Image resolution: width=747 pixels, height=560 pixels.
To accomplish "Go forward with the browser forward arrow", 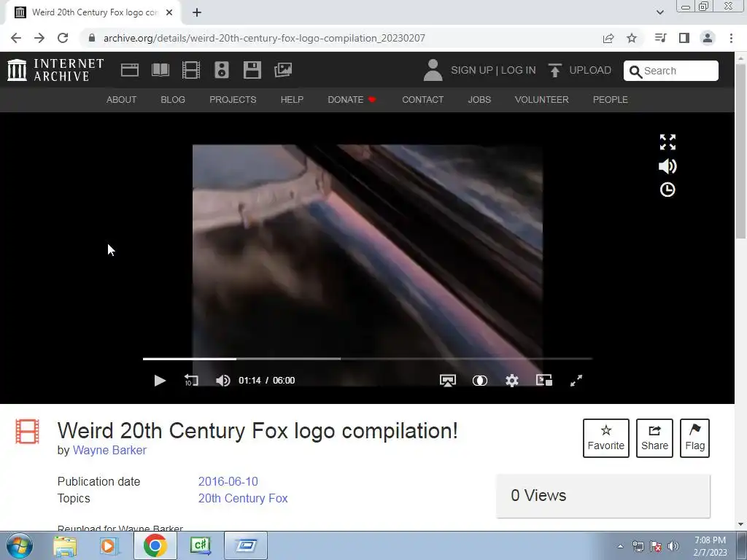I will point(39,38).
